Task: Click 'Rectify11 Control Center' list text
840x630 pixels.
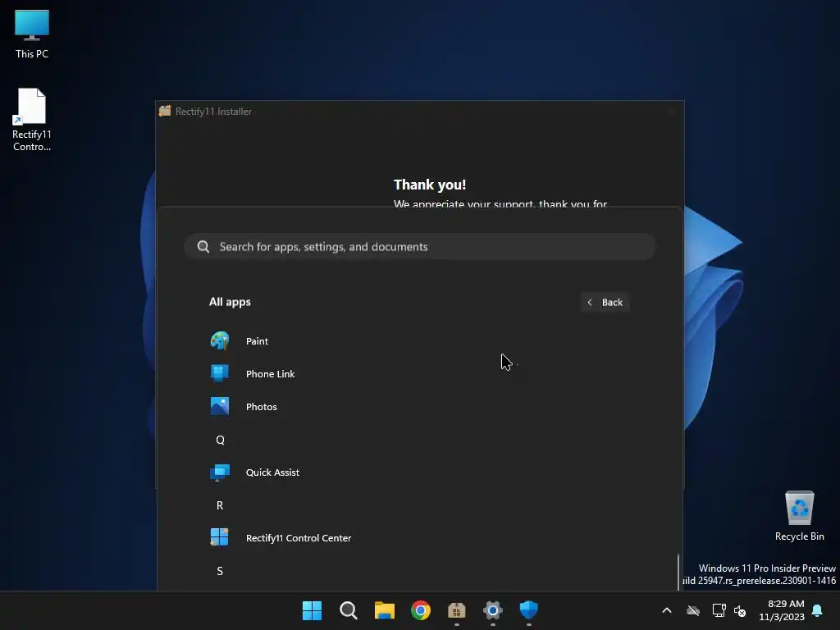Action: point(299,537)
